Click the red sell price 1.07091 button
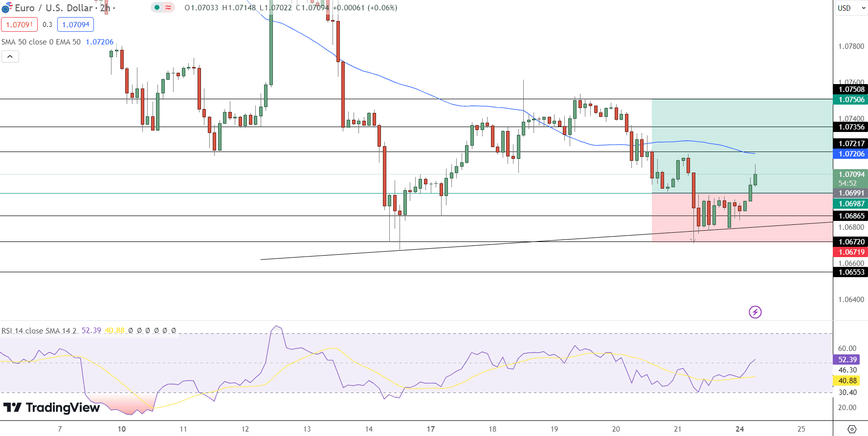This screenshot has height=436, width=868. pyautogui.click(x=20, y=24)
